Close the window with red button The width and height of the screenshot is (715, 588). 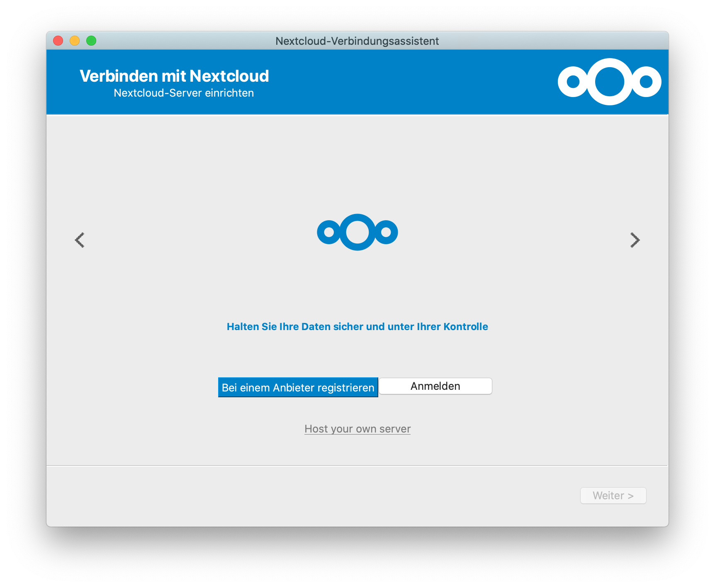coord(58,41)
